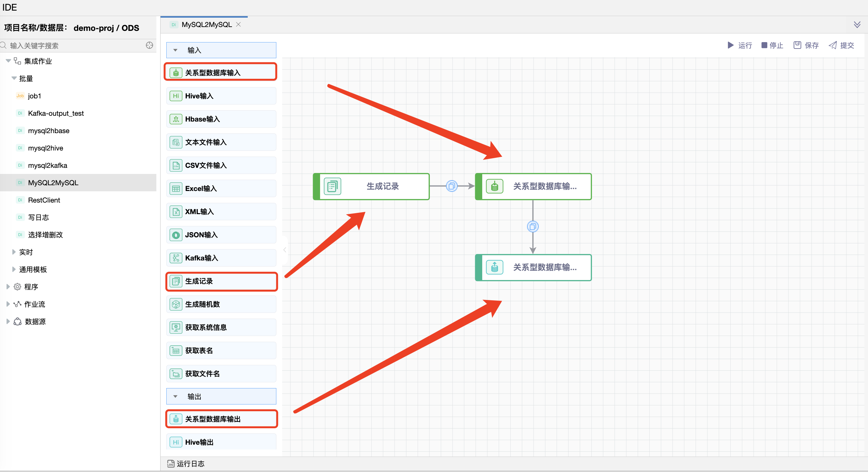Select the 关系型数据库输入 component

[x=220, y=72]
